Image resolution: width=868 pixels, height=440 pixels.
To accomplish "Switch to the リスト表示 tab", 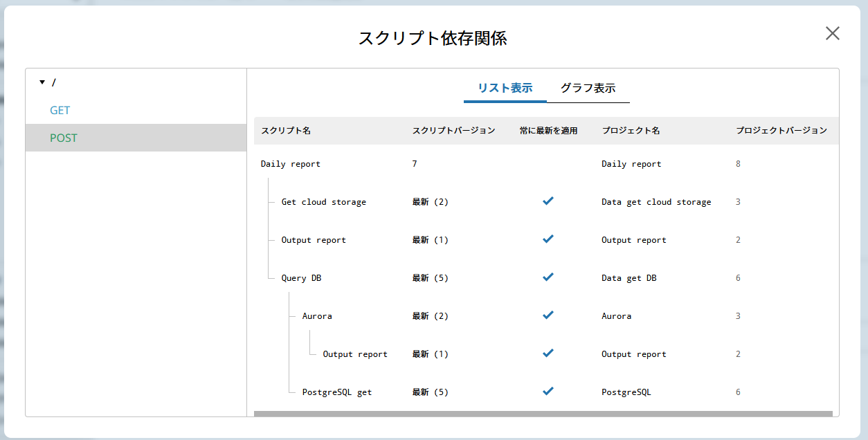I will pyautogui.click(x=505, y=88).
